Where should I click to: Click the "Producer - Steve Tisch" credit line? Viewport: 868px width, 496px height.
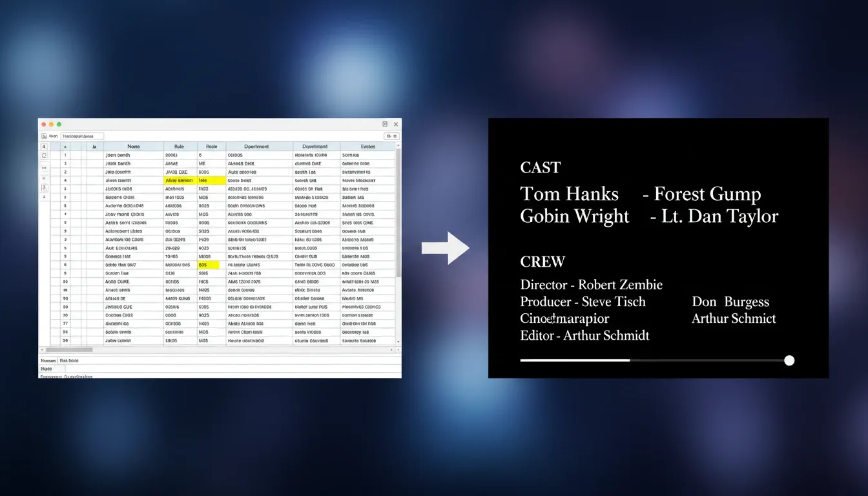583,302
